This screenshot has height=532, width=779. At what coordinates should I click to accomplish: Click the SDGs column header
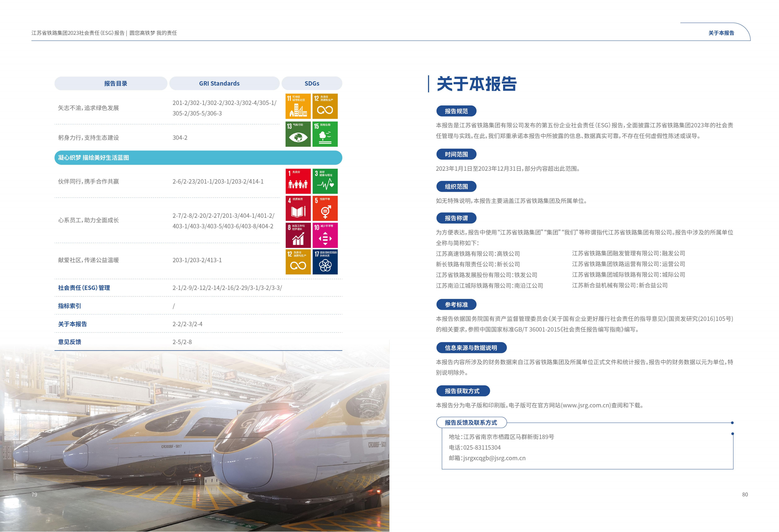[x=312, y=83]
